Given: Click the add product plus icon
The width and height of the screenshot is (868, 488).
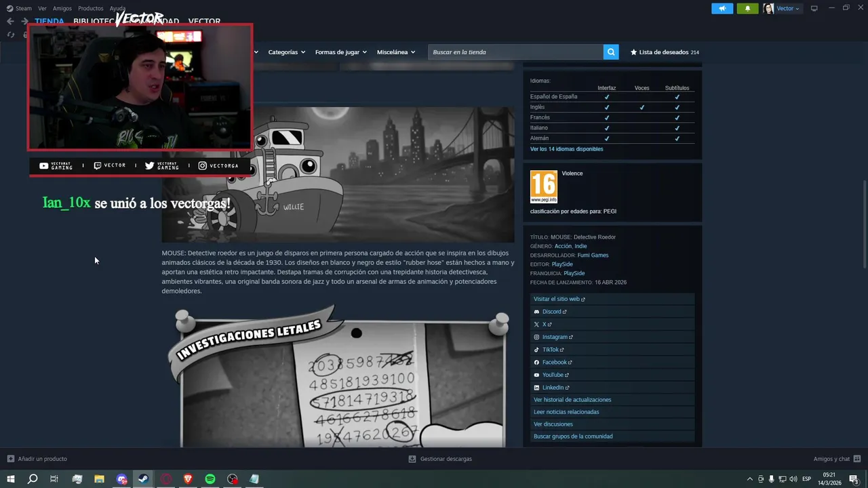Looking at the screenshot, I should [x=10, y=459].
